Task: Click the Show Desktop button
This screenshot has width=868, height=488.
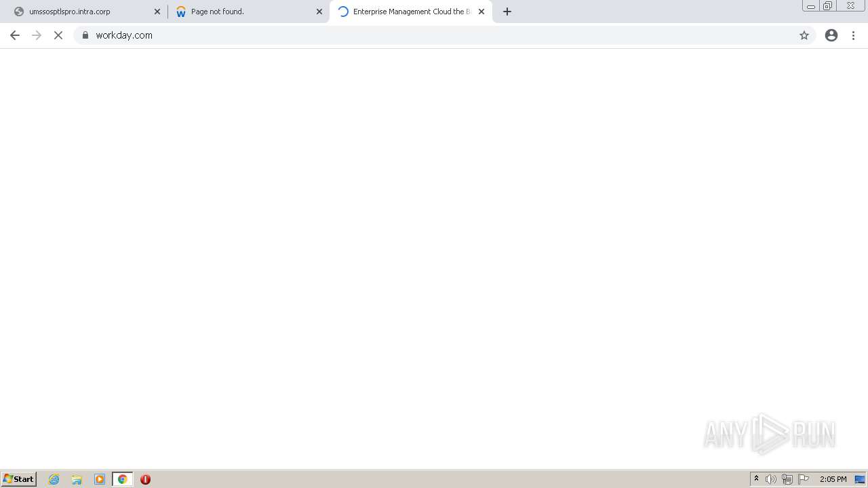Action: [861, 479]
